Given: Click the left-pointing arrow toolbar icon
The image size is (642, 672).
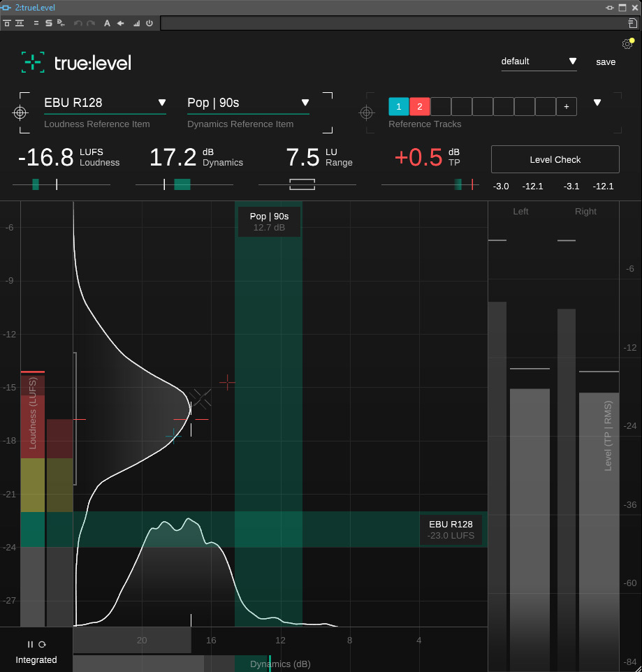Looking at the screenshot, I should [x=121, y=23].
